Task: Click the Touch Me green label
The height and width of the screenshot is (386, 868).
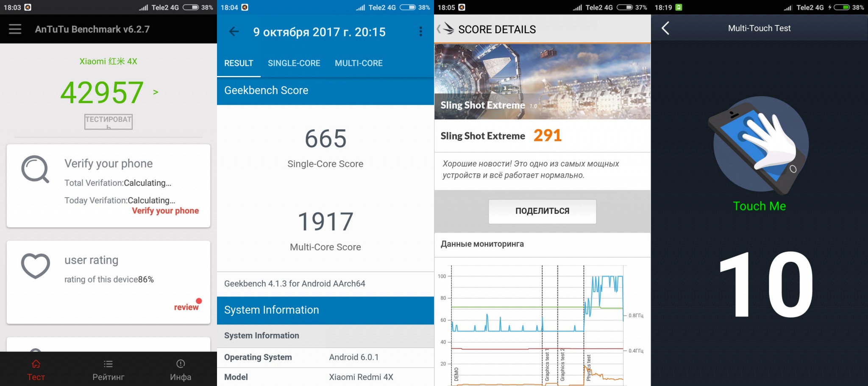Action: pos(759,206)
